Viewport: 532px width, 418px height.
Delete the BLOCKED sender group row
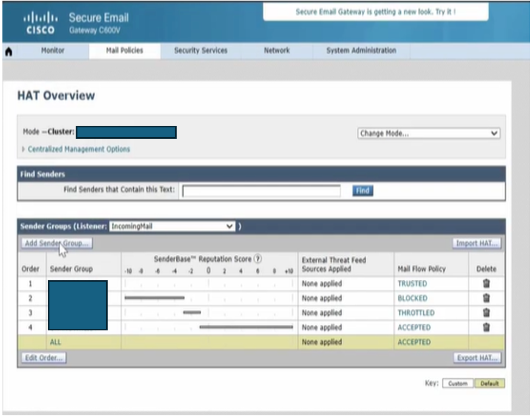coord(486,298)
